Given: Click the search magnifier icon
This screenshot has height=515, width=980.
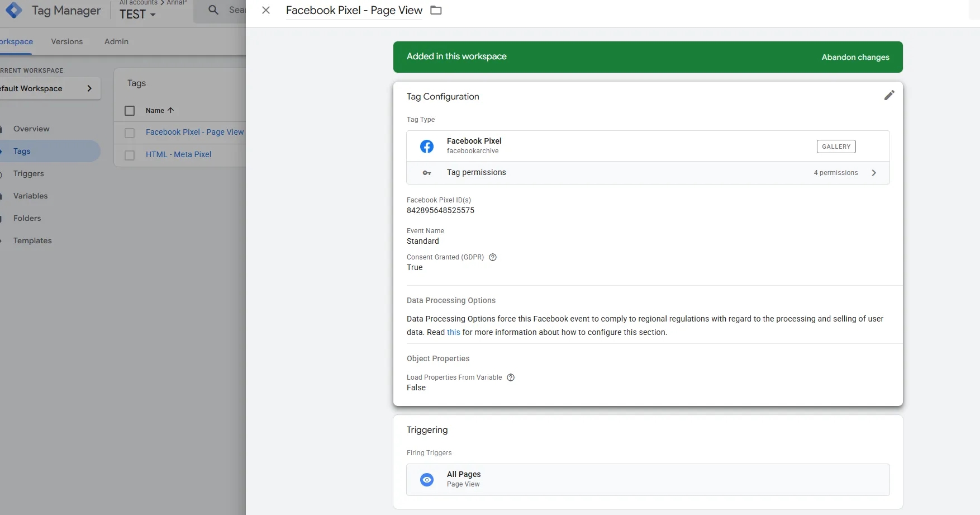Looking at the screenshot, I should [213, 10].
